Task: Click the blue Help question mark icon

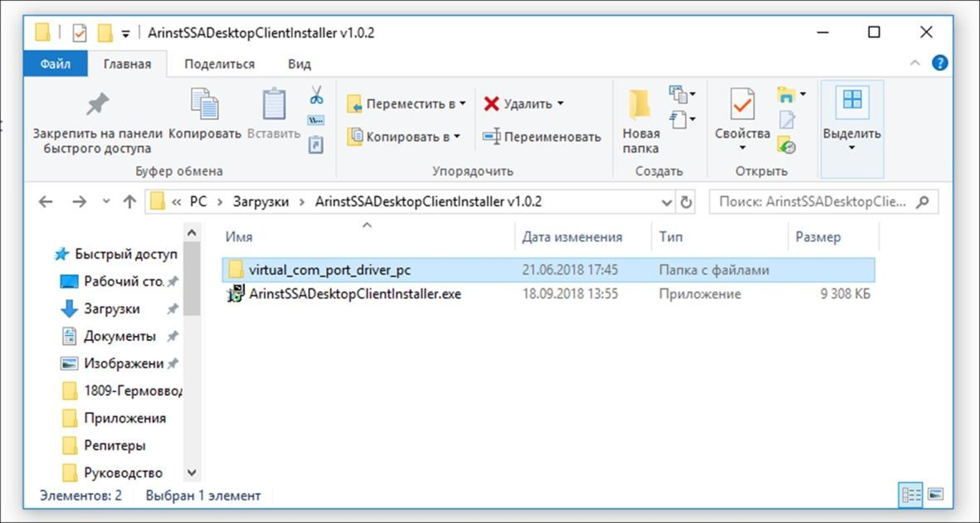Action: (940, 63)
